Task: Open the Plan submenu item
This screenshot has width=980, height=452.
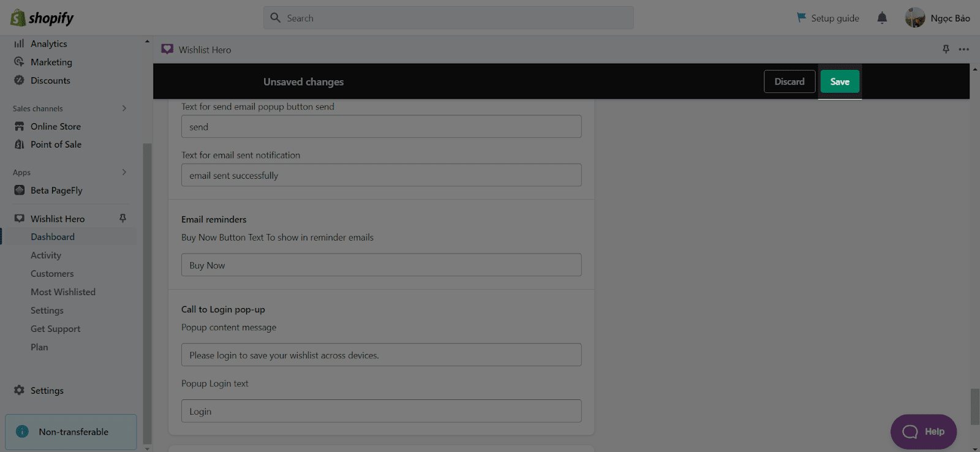Action: tap(39, 347)
